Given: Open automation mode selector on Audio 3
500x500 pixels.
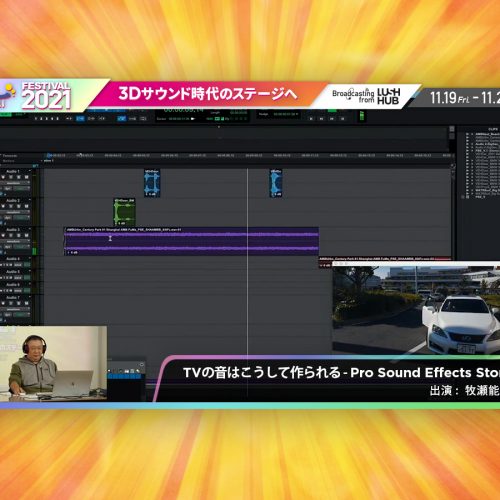Looking at the screenshot, I should coord(22,247).
